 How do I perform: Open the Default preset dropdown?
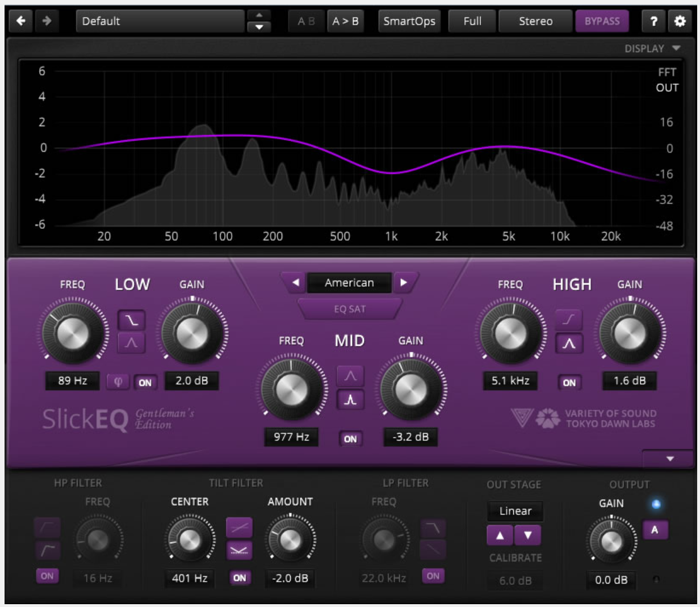(160, 22)
